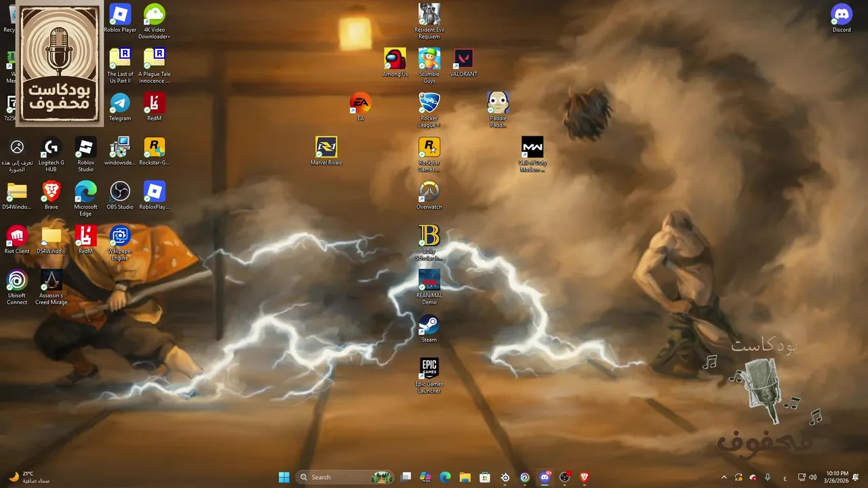Viewport: 868px width, 488px height.
Task: Select the zipped DS4Windo... folder beside Brave
Action: pos(17,195)
